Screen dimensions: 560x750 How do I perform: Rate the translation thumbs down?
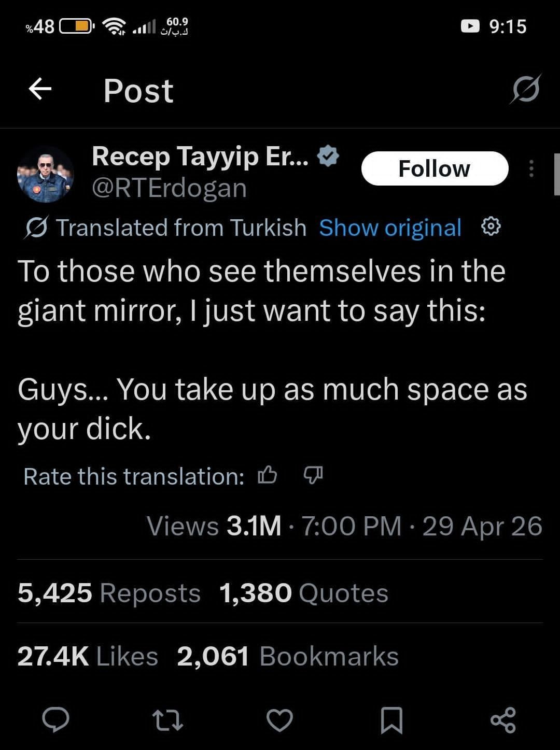(x=313, y=475)
